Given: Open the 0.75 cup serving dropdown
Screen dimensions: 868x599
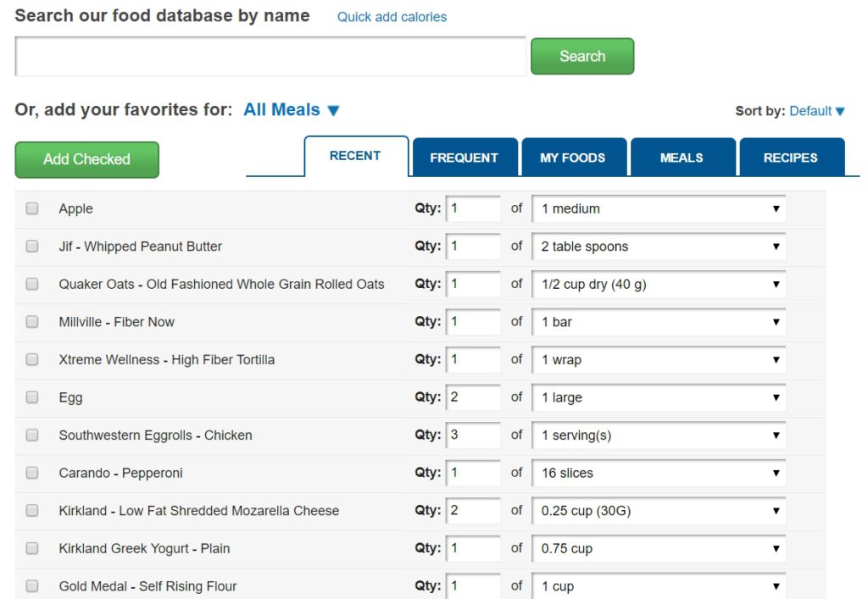Looking at the screenshot, I should point(659,549).
